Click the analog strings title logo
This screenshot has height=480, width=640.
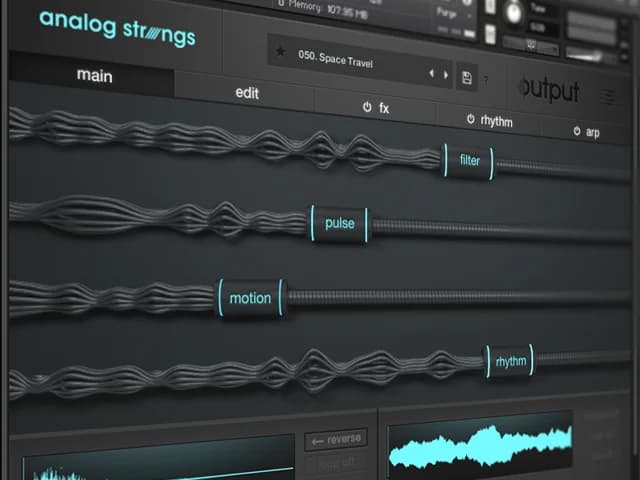pos(117,29)
